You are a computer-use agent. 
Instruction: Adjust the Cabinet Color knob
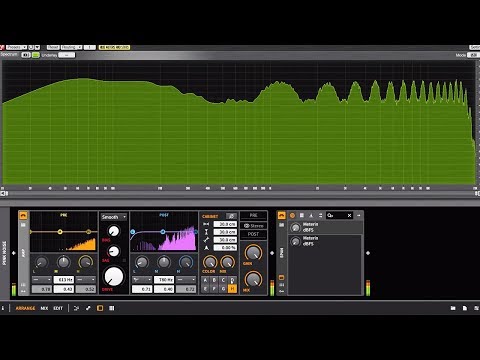click(x=210, y=262)
